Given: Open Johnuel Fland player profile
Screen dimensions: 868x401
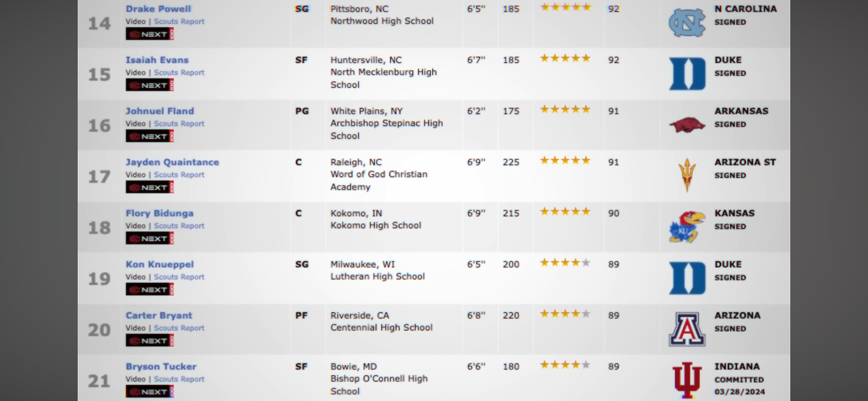Looking at the screenshot, I should point(160,111).
